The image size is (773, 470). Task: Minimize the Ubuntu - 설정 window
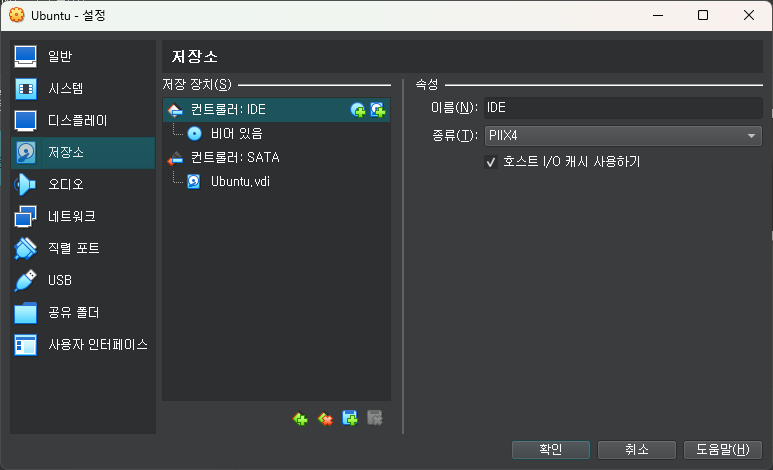pyautogui.click(x=658, y=15)
